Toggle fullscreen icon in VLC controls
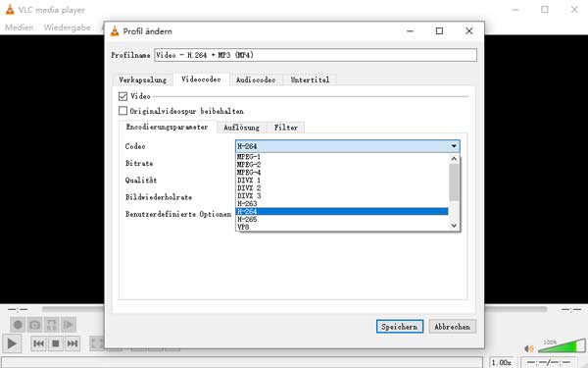This screenshot has width=588, height=368. (x=97, y=343)
